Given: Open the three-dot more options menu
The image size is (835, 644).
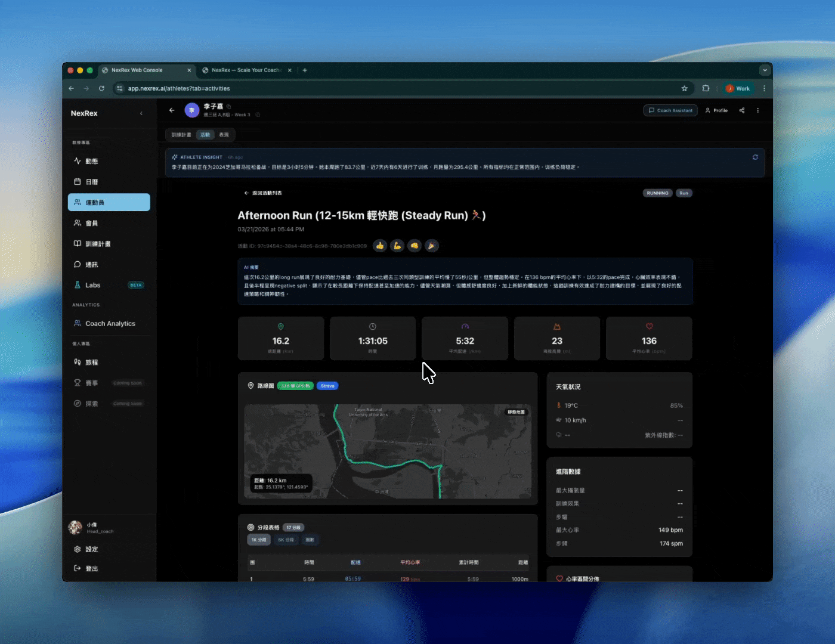Looking at the screenshot, I should pyautogui.click(x=758, y=110).
